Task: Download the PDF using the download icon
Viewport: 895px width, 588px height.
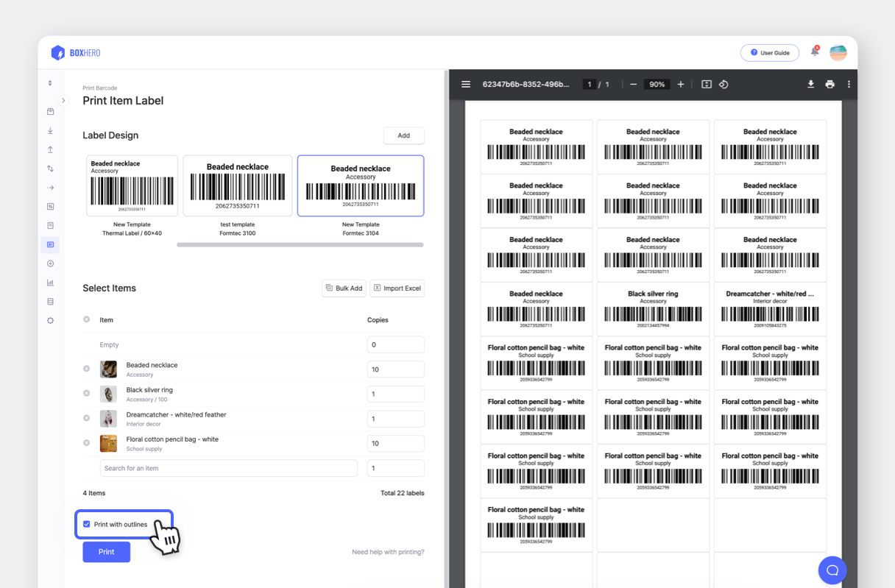Action: click(x=810, y=84)
